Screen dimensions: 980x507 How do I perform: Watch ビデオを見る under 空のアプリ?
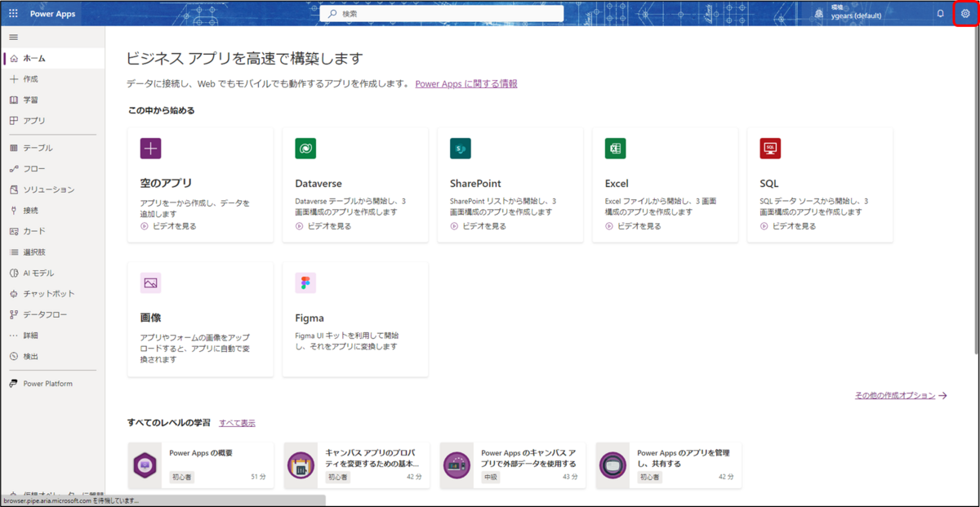tap(168, 226)
